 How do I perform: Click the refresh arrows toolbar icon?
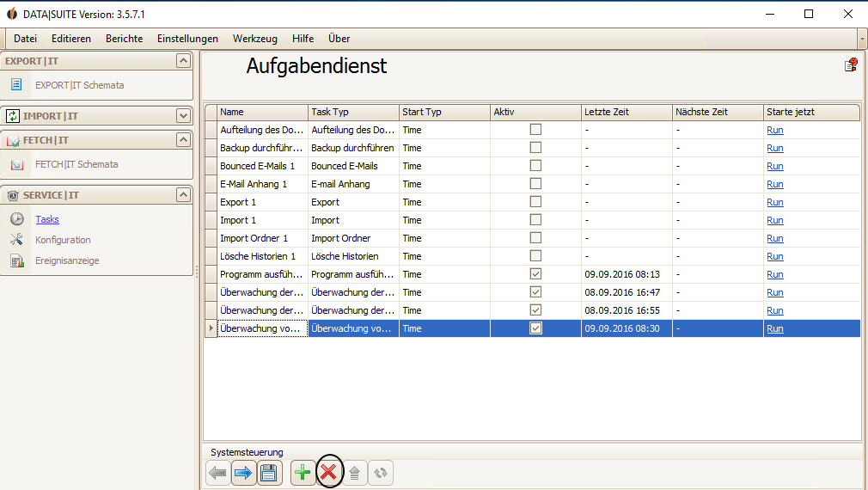tap(381, 473)
